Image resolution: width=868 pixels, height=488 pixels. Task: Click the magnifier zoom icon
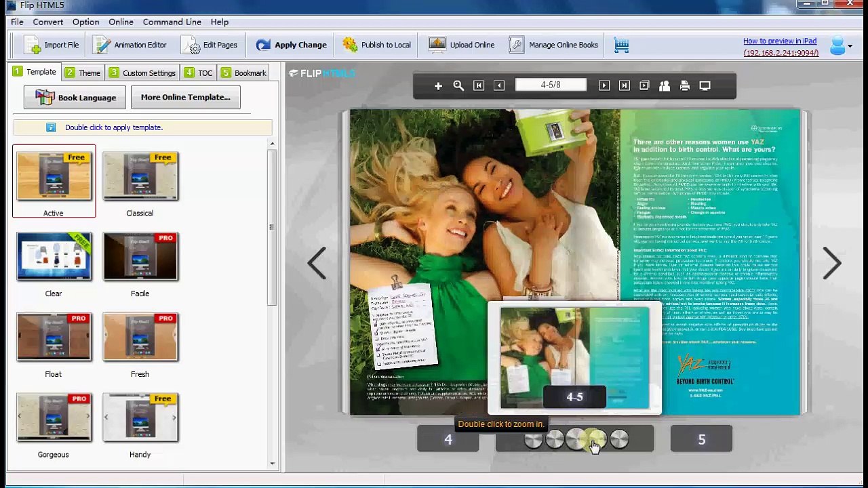458,85
